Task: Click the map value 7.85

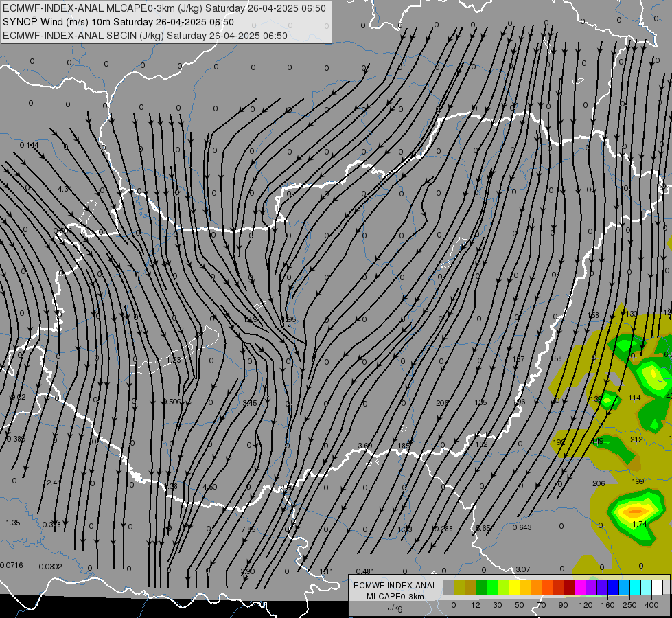Action: tap(248, 529)
